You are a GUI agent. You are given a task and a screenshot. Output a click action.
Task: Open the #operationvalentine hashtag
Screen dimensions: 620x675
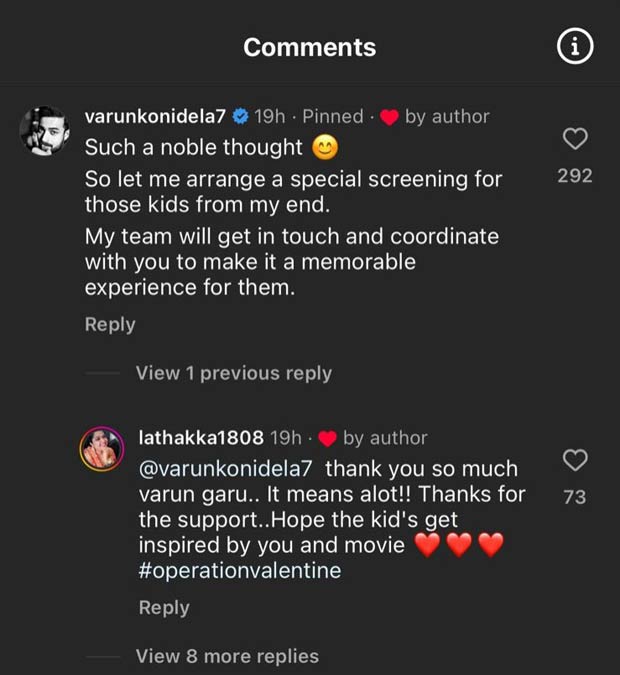(x=240, y=571)
